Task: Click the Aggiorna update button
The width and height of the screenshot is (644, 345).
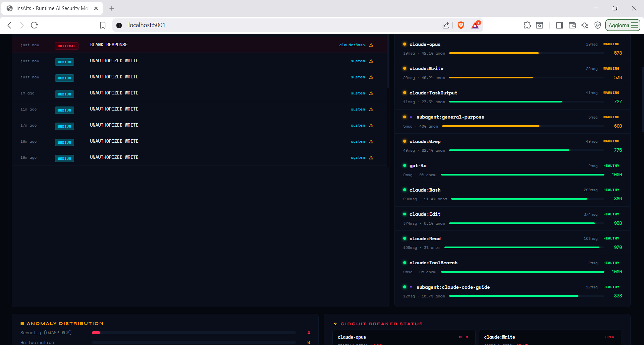Action: (x=623, y=25)
